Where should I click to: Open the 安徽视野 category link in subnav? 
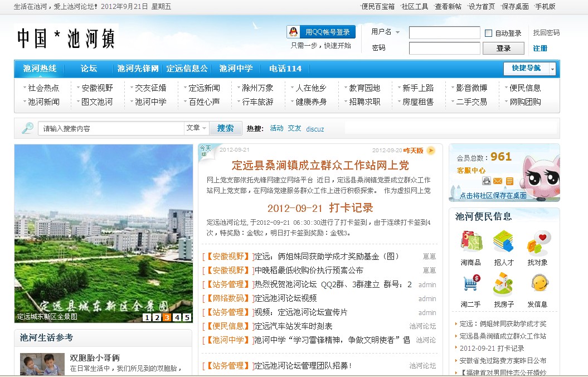click(97, 88)
